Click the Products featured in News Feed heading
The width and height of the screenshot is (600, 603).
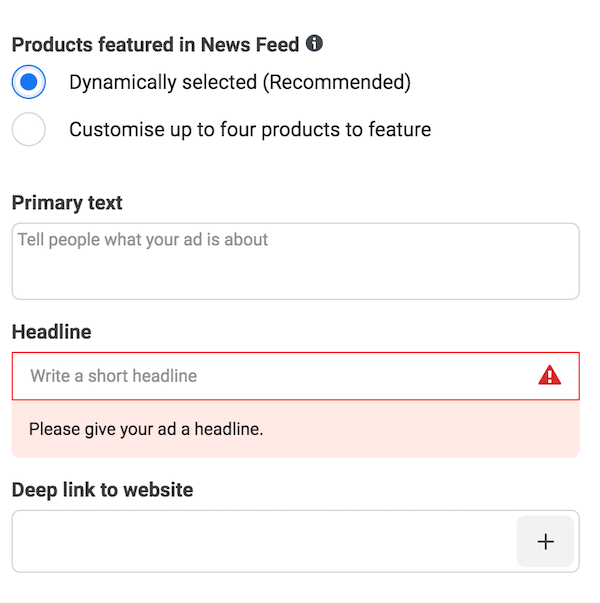click(x=155, y=44)
